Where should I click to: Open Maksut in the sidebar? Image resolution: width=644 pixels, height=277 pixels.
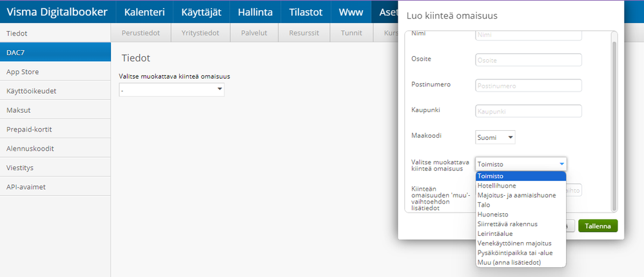tap(55, 110)
